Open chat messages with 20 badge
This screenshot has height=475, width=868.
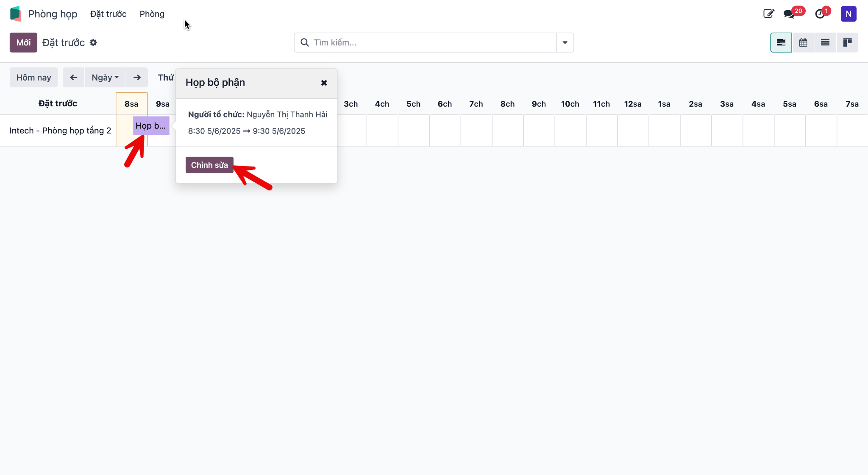(789, 14)
